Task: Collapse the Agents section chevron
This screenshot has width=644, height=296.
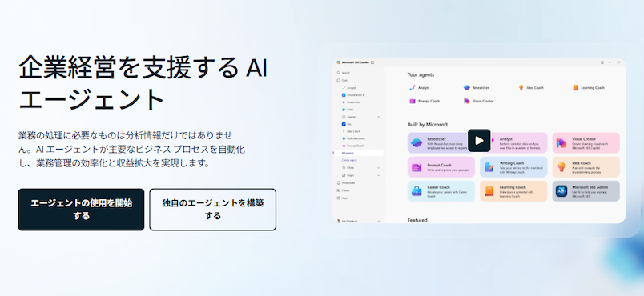Action: coord(379,117)
